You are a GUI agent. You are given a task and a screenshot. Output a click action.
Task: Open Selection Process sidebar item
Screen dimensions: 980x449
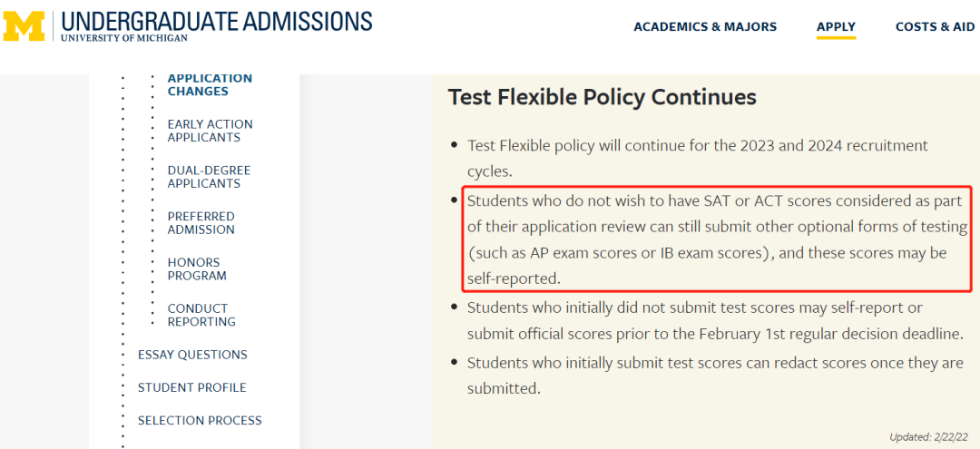(200, 420)
